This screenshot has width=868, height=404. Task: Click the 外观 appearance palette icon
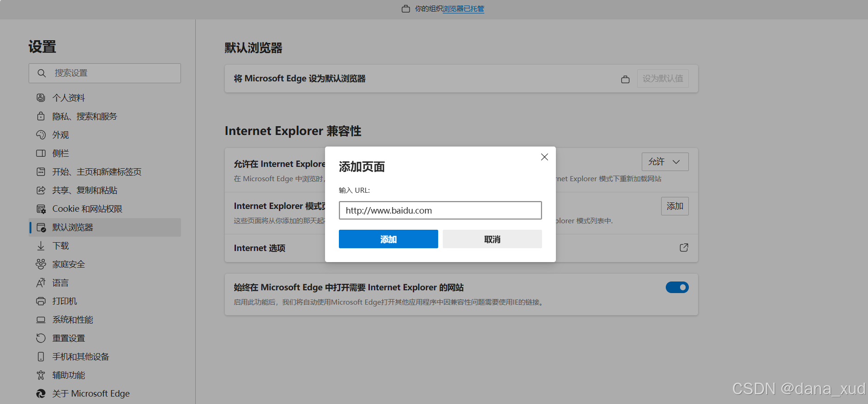click(x=41, y=135)
